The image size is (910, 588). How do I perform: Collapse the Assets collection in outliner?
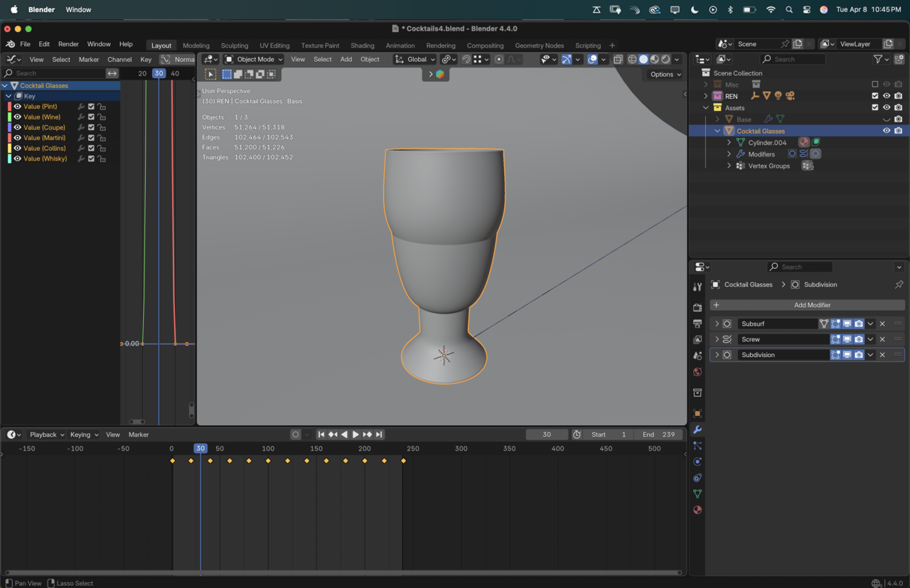click(706, 108)
